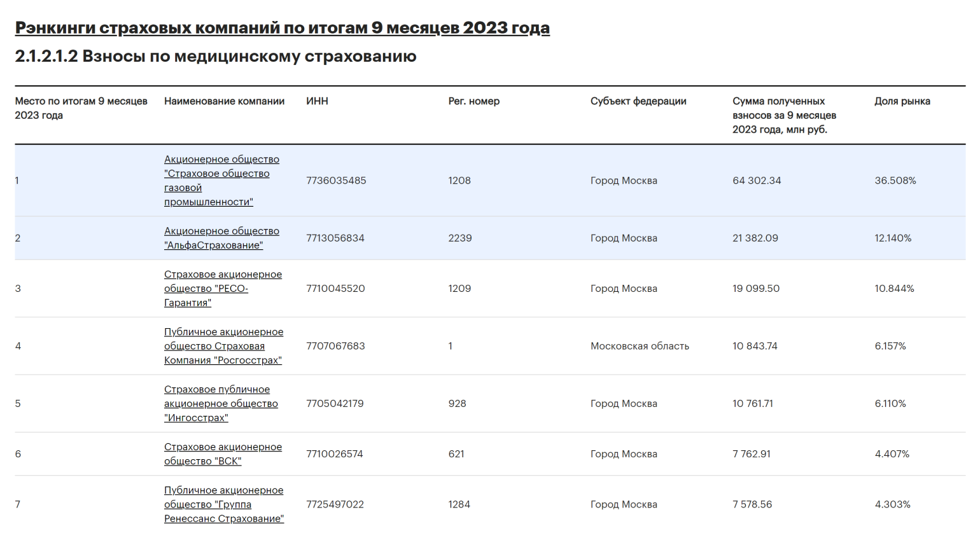Click the premium amount 64 302.34
Image resolution: width=980 pixels, height=552 pixels.
pyautogui.click(x=757, y=181)
